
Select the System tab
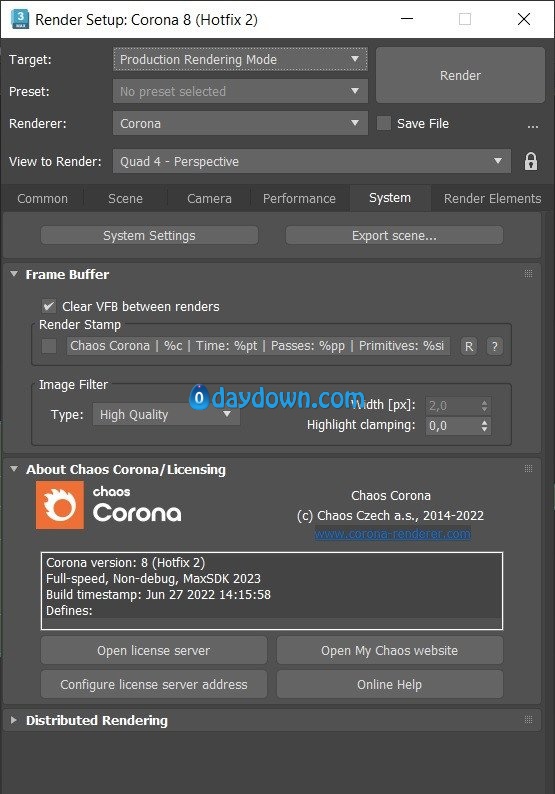pyautogui.click(x=390, y=198)
